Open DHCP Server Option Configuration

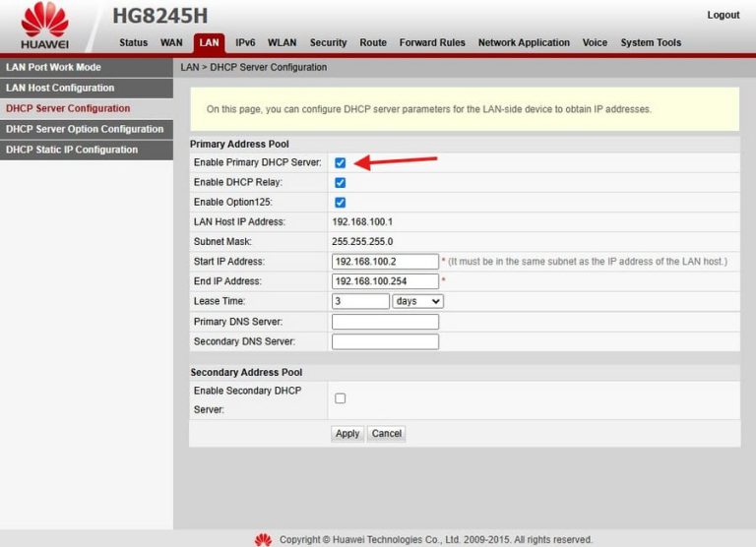point(85,129)
